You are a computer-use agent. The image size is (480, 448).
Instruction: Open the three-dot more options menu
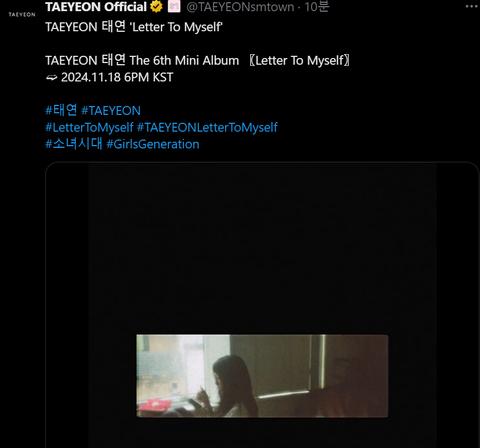pos(472,6)
